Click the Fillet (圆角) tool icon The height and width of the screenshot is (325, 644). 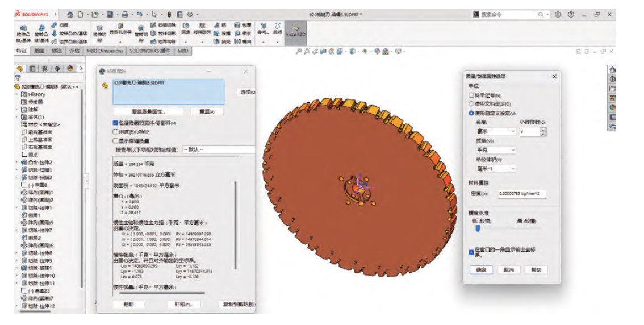coord(186,26)
